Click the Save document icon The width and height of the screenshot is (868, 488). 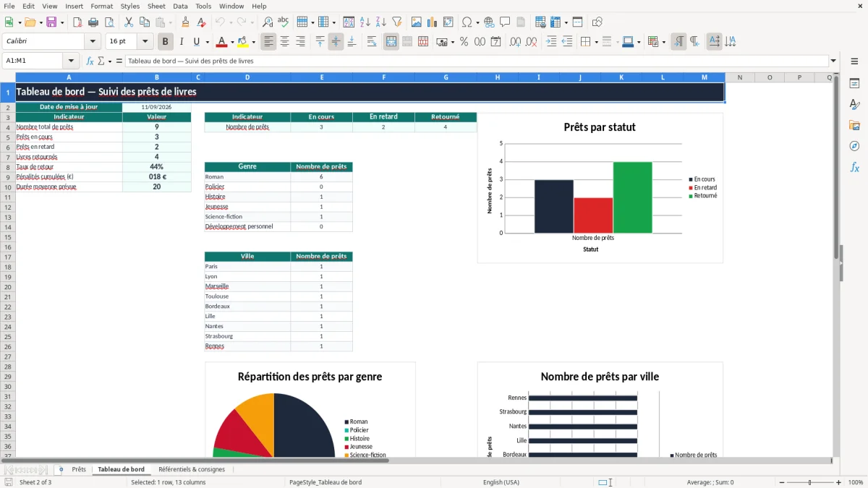click(x=51, y=22)
